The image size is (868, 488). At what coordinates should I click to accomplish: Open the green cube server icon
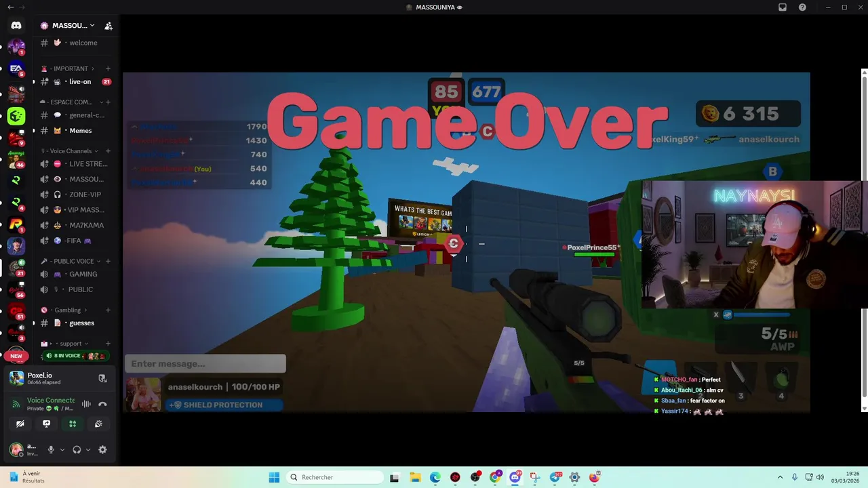pos(16,116)
